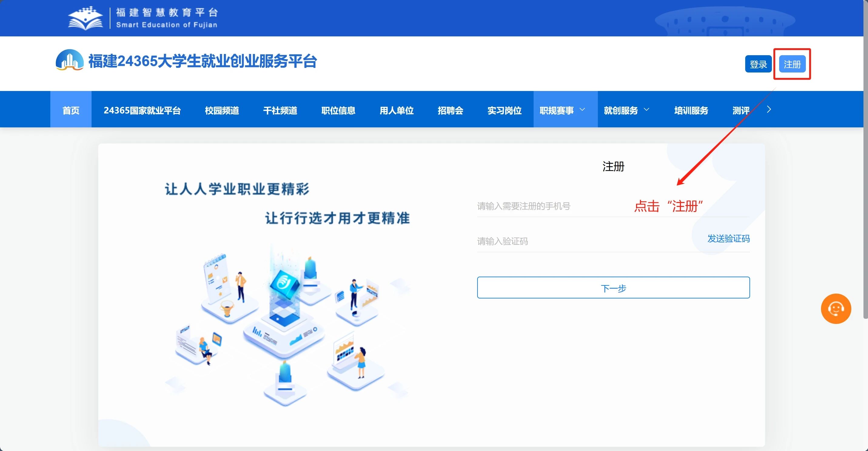Select 千社频道 in navigation bar

(x=280, y=110)
